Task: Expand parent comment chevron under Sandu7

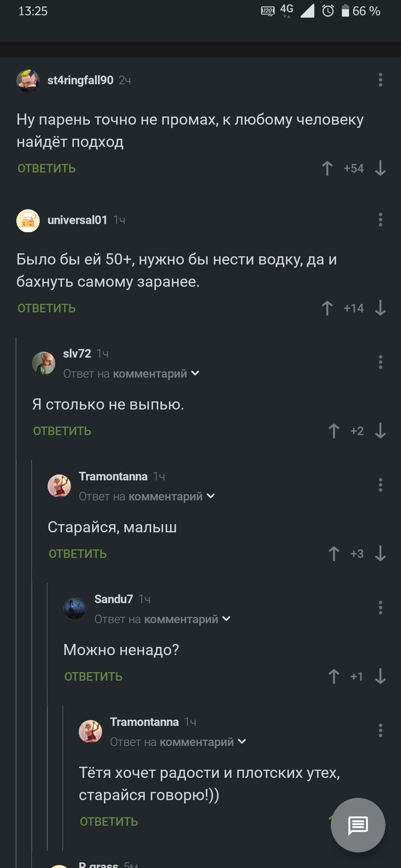Action: [x=226, y=619]
